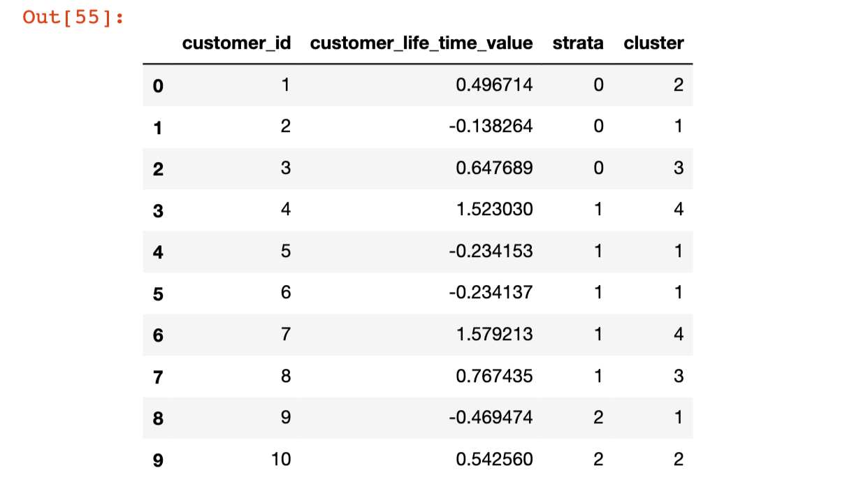
Task: Click the customer_id column header
Action: tap(236, 43)
